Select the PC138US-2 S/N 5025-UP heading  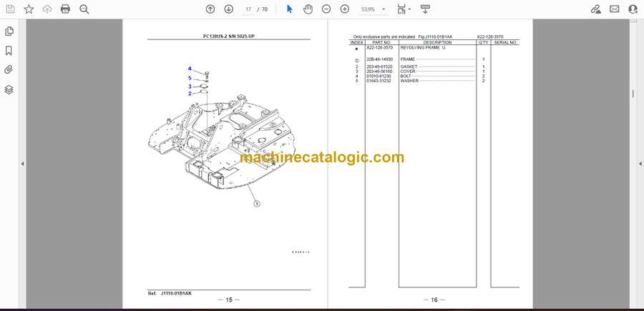click(x=228, y=36)
